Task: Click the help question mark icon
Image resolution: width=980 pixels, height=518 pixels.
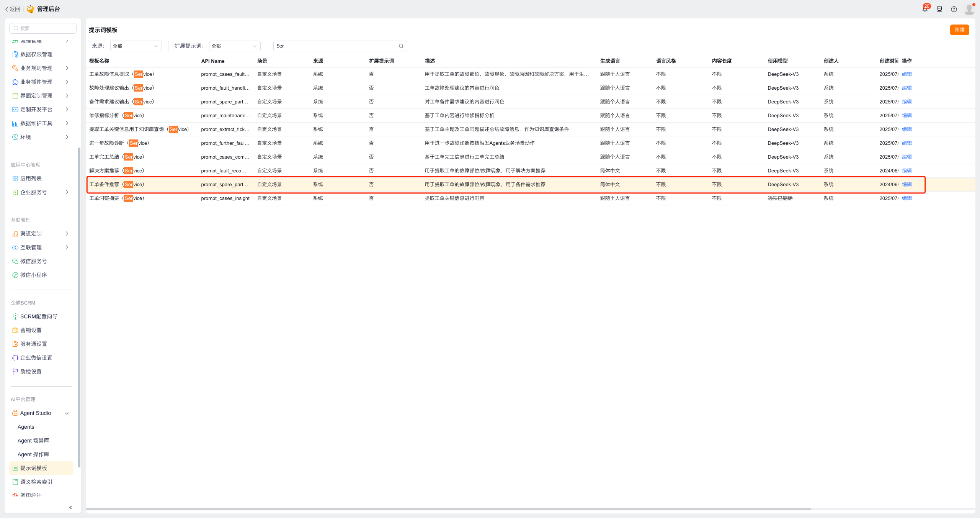Action: click(954, 9)
